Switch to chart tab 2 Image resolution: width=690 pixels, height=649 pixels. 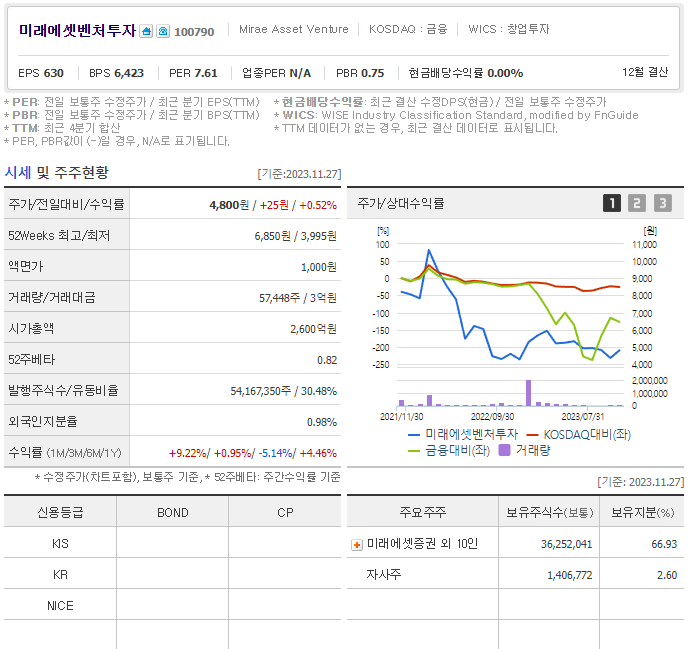coord(637,203)
